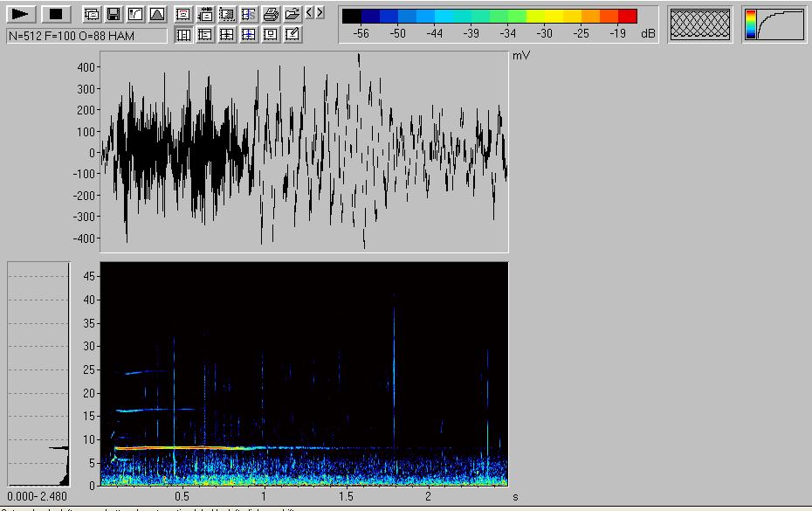Click the N=512 F=100 O=88 HAM parameters field

tap(86, 36)
